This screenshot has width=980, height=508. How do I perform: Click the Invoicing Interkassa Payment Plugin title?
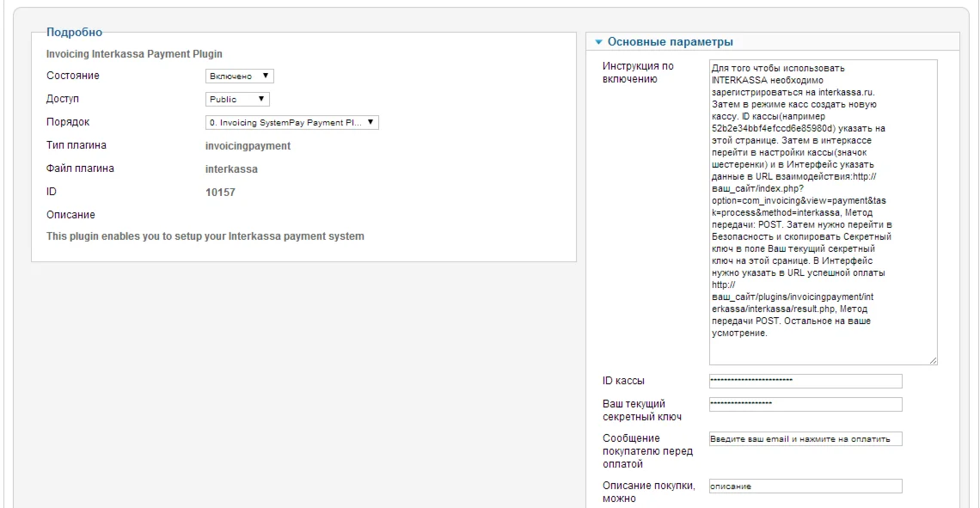click(134, 53)
